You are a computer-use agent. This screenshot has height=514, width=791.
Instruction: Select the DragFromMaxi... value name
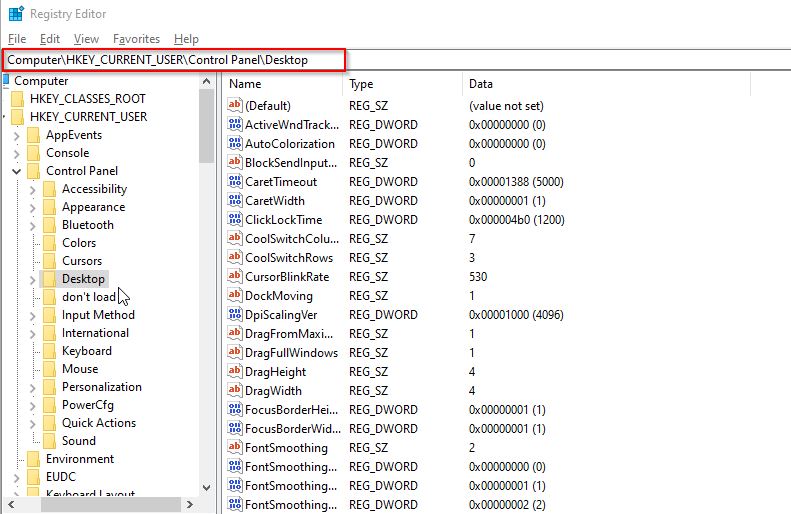[x=289, y=333]
